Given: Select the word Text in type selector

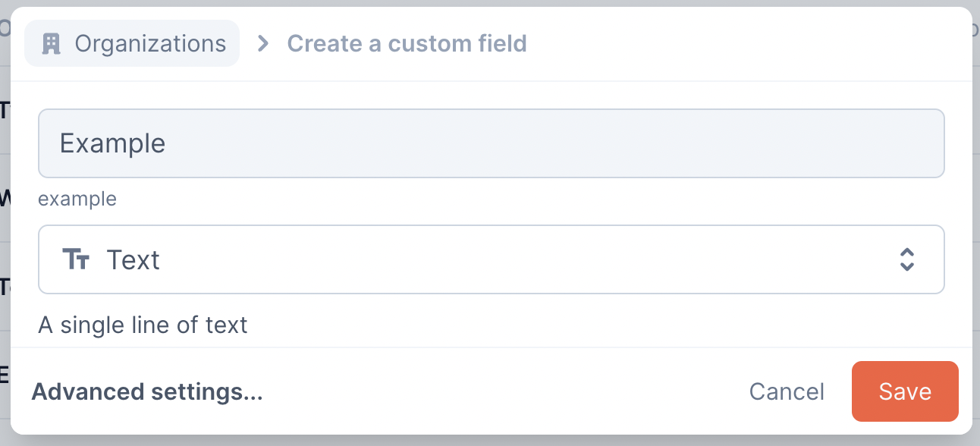Looking at the screenshot, I should coord(133,260).
